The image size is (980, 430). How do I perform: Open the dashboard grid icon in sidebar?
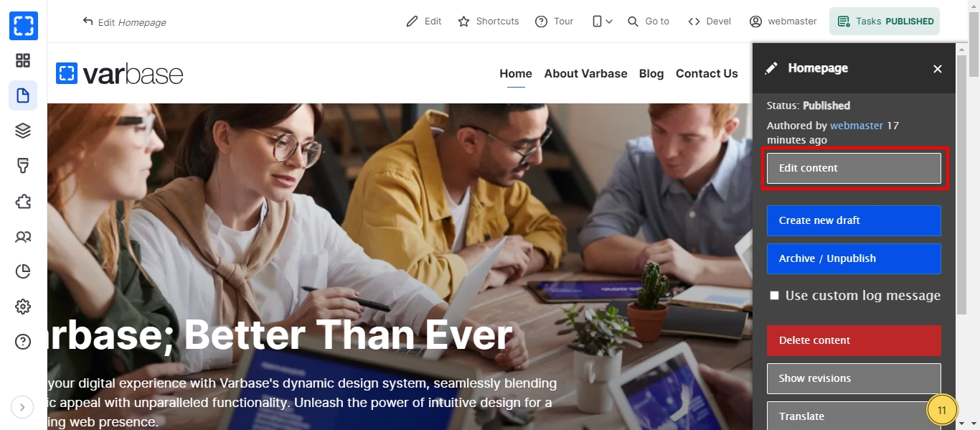23,60
